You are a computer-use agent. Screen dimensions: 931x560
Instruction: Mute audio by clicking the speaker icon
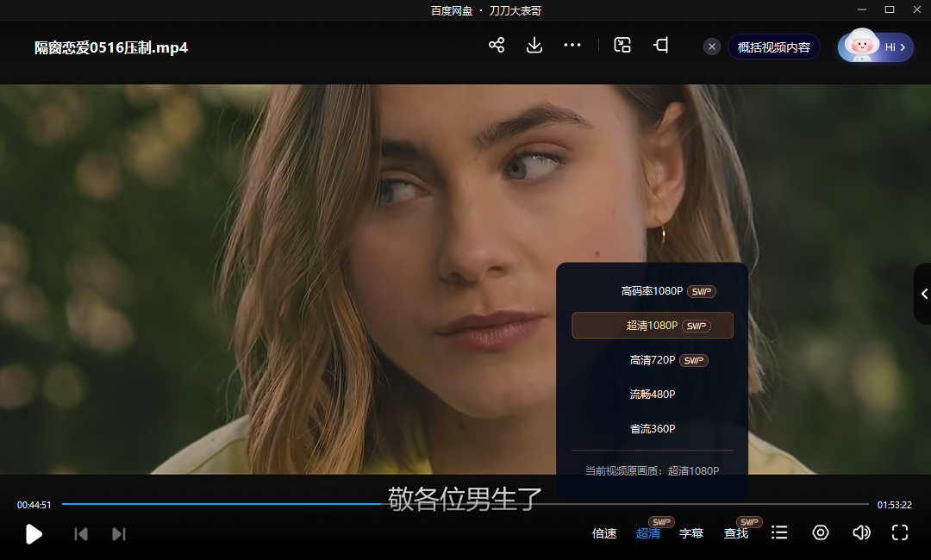click(860, 532)
